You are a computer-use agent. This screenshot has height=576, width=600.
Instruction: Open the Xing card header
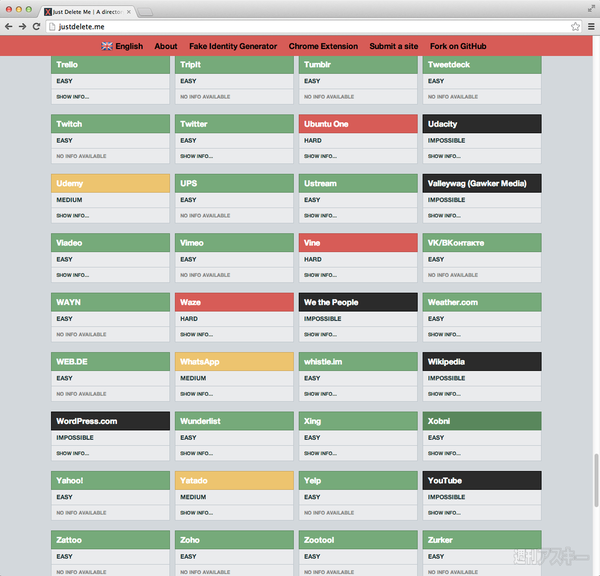coord(358,421)
